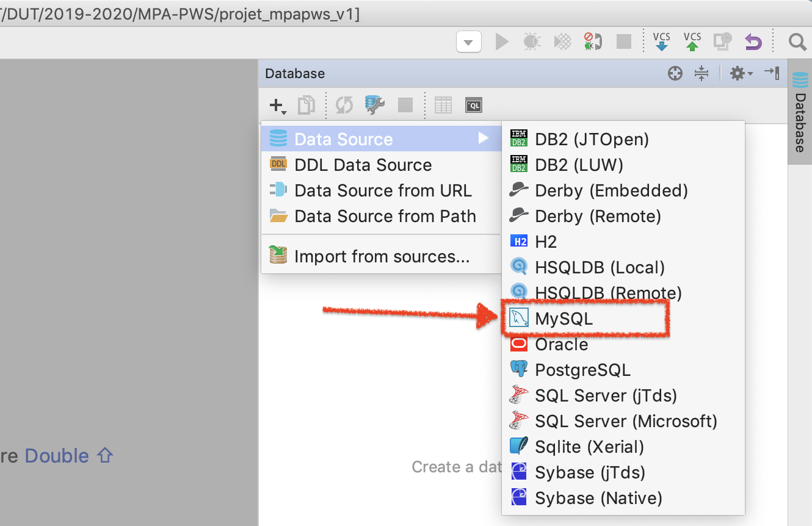This screenshot has height=526, width=812.
Task: Choose SQL Server (jTds) driver
Action: click(623, 395)
